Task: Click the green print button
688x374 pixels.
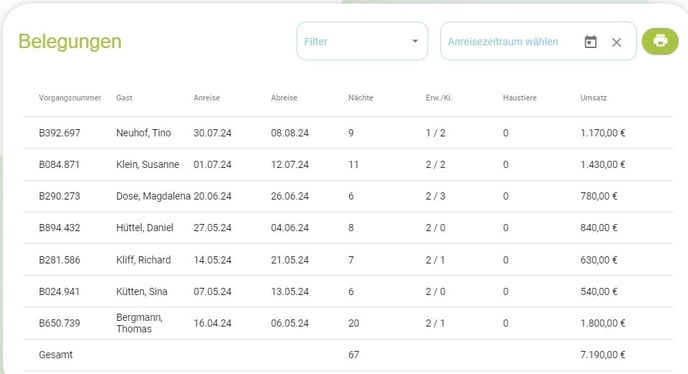Action: pos(660,41)
